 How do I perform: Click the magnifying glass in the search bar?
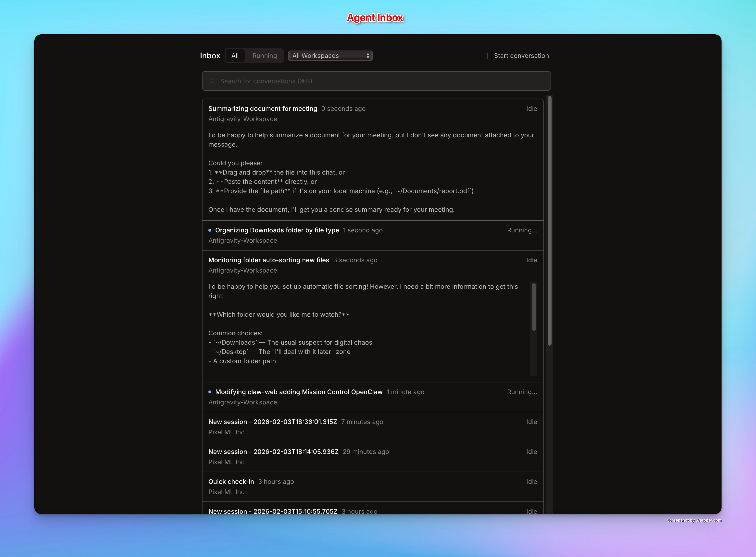point(213,81)
